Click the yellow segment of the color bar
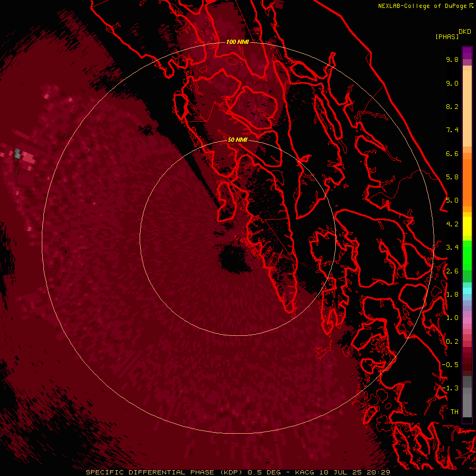 467,226
